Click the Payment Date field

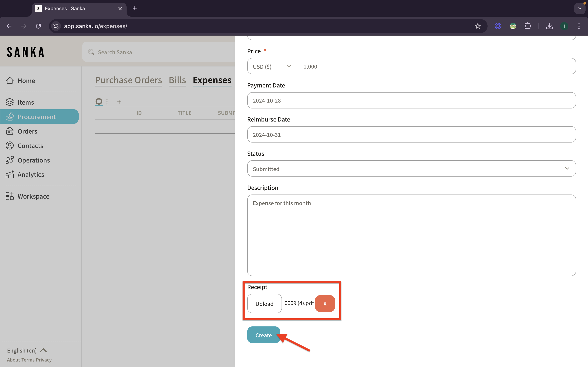[x=411, y=101]
